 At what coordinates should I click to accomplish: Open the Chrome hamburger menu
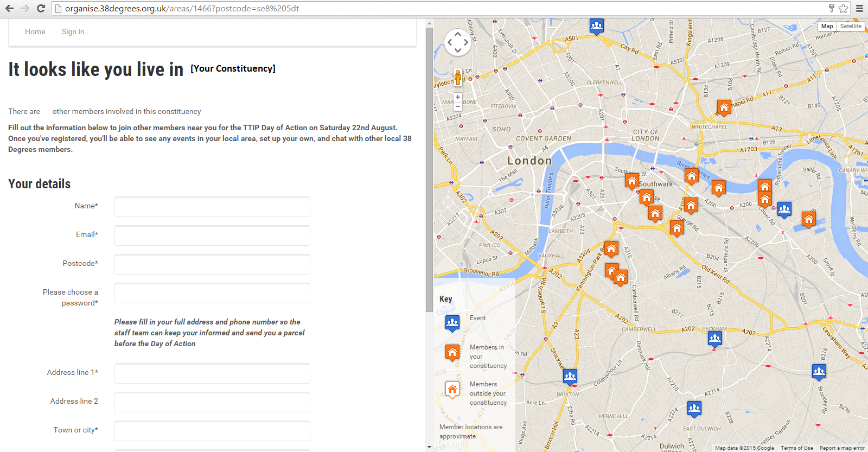(x=859, y=8)
